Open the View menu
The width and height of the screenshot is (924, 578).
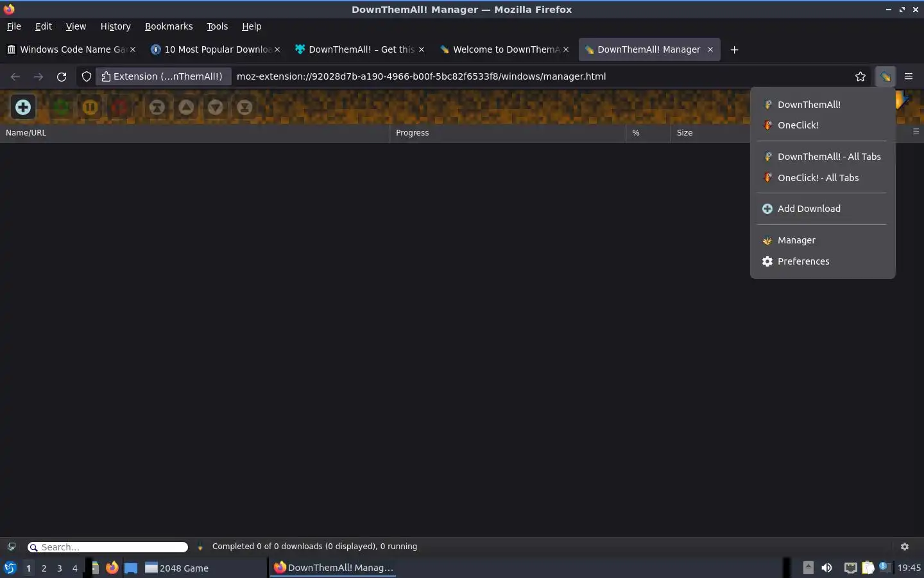click(x=76, y=26)
